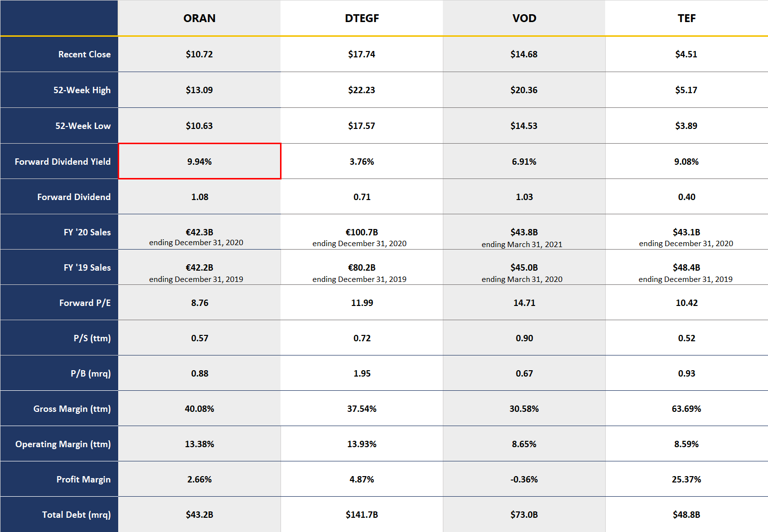Image resolution: width=768 pixels, height=532 pixels.
Task: Select VOD forward P/E 14.71
Action: tap(524, 303)
